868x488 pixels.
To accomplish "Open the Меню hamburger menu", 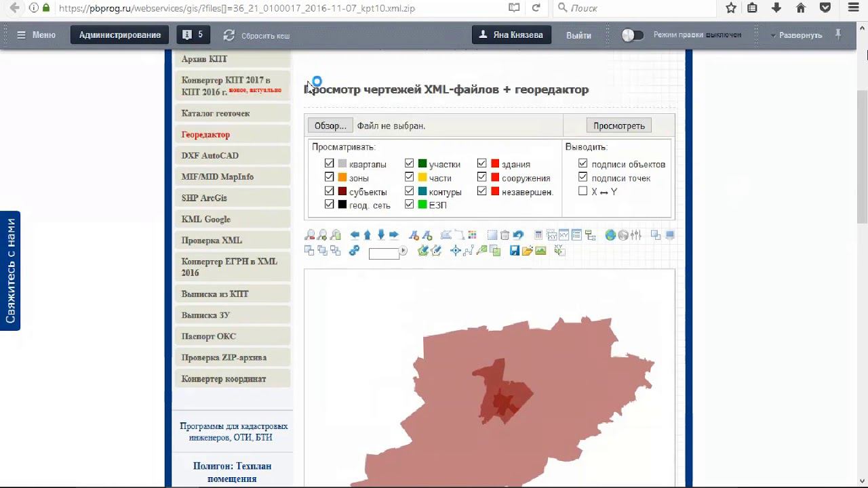I will (37, 35).
